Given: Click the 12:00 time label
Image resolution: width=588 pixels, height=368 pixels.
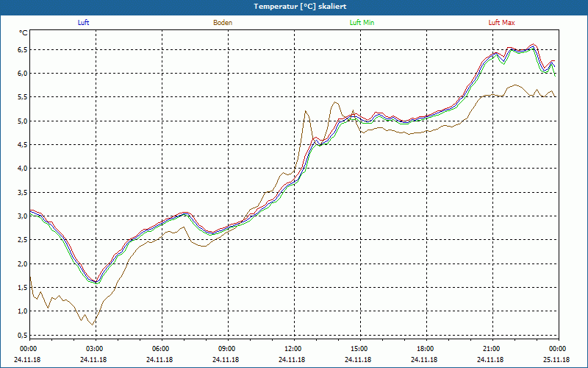Looking at the screenshot, I should [294, 349].
